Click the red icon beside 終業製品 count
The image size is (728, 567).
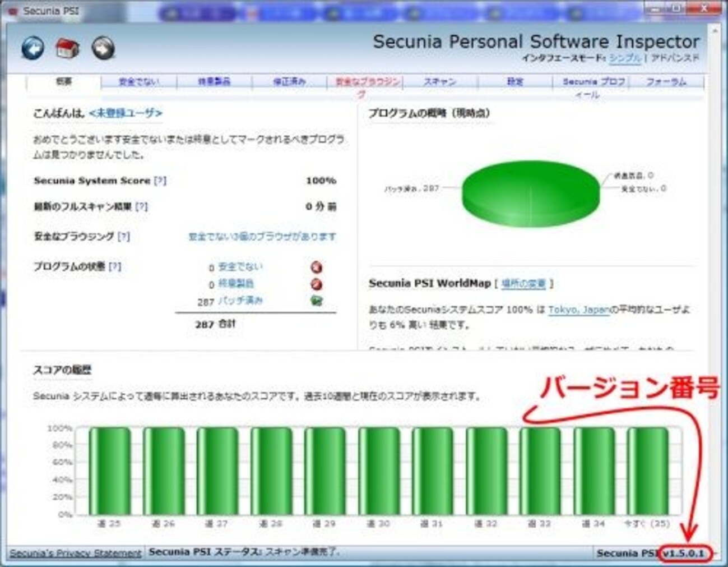click(x=316, y=284)
